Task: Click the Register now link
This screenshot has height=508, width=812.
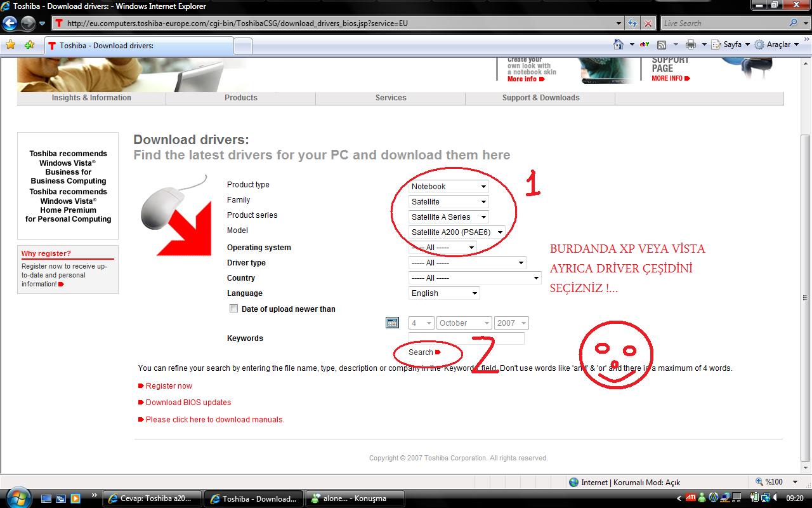Action: [x=169, y=385]
